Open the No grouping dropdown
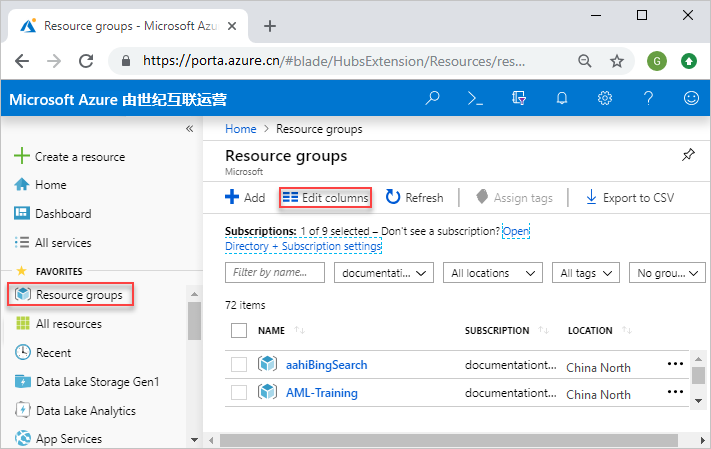The height and width of the screenshot is (449, 711). tap(667, 273)
